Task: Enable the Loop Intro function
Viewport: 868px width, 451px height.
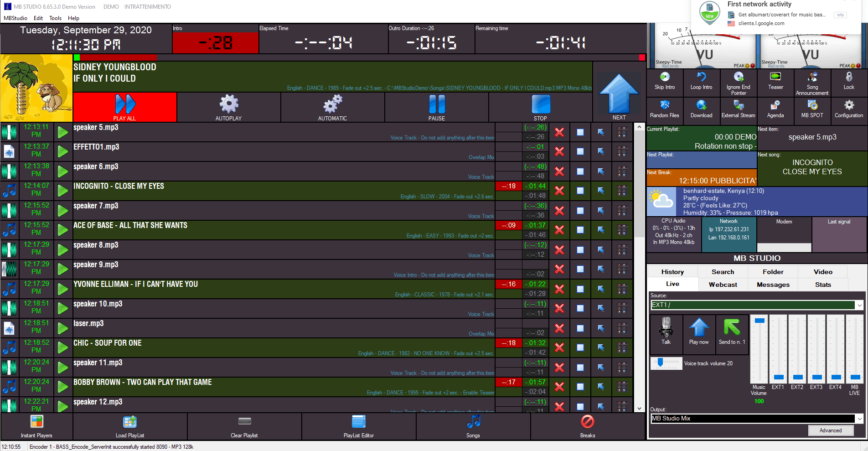Action: pyautogui.click(x=701, y=78)
